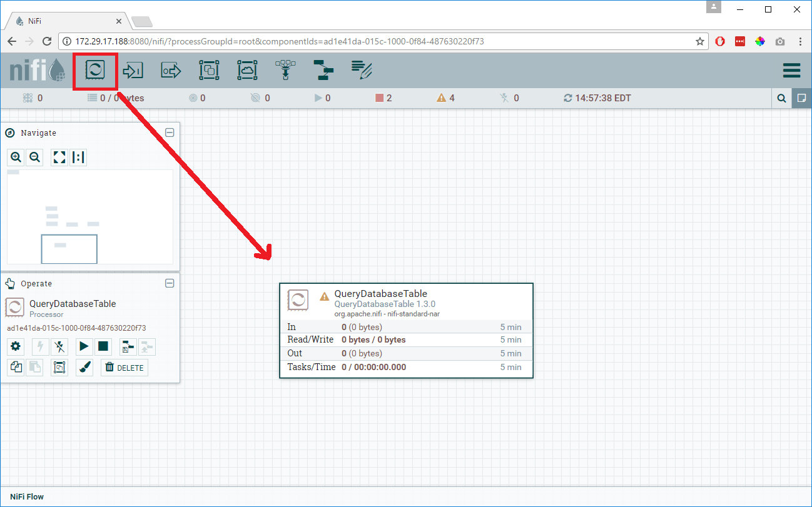Open the global hamburger menu

tap(791, 71)
